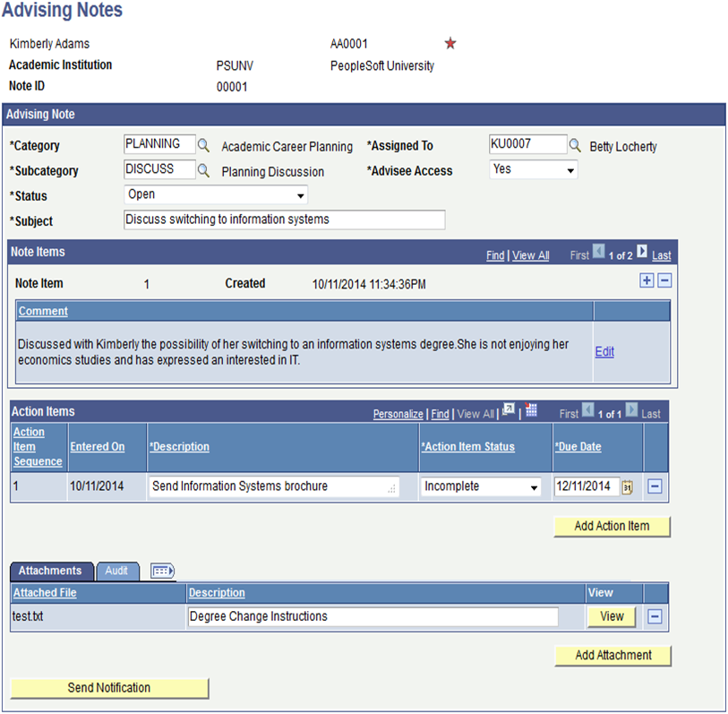Add a new Note Item with plus icon
The width and height of the screenshot is (728, 714).
647,280
